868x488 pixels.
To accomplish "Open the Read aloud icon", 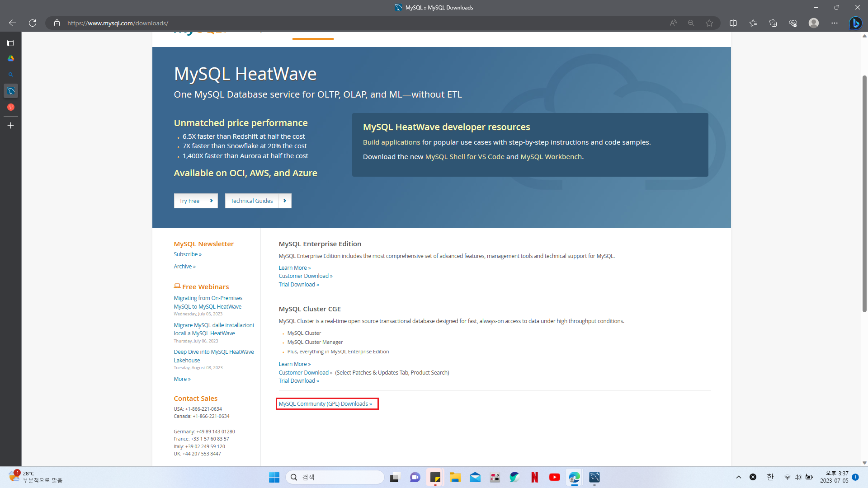I will [x=673, y=23].
